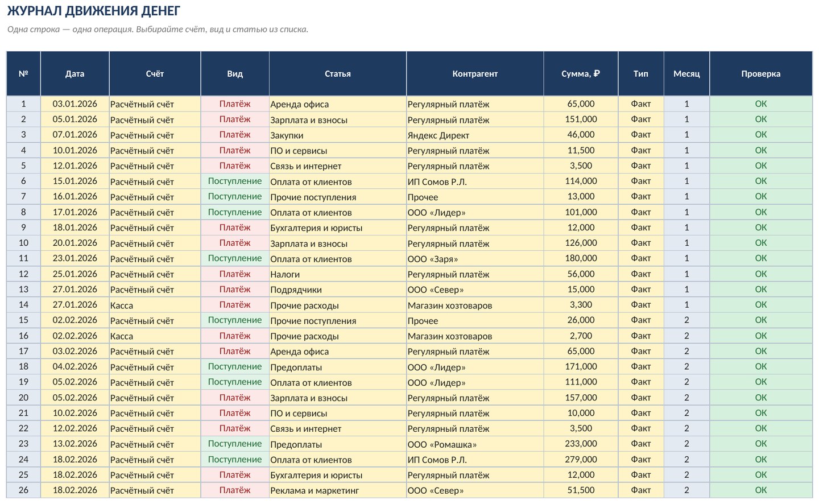Click the «Вид» header cell
Image resolution: width=819 pixels, height=504 pixels.
[x=235, y=73]
